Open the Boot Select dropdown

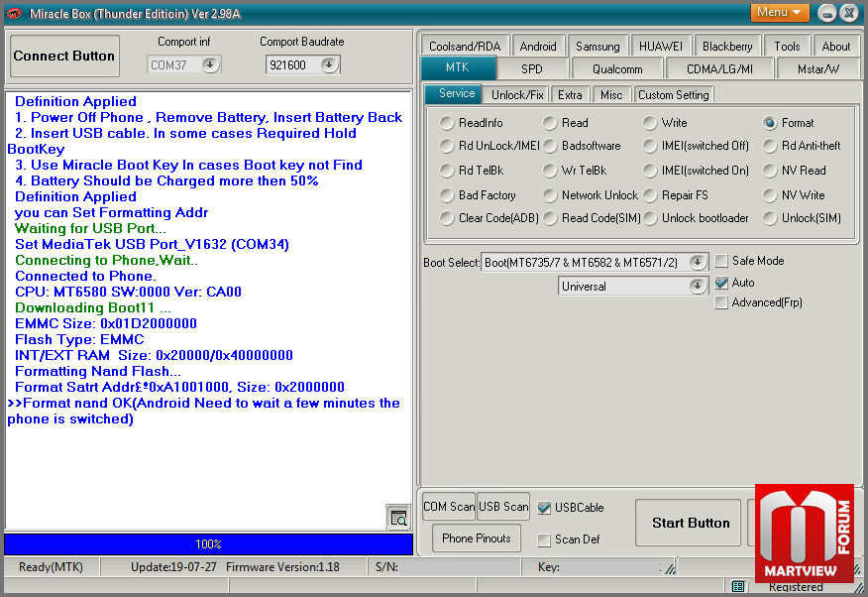pyautogui.click(x=698, y=262)
